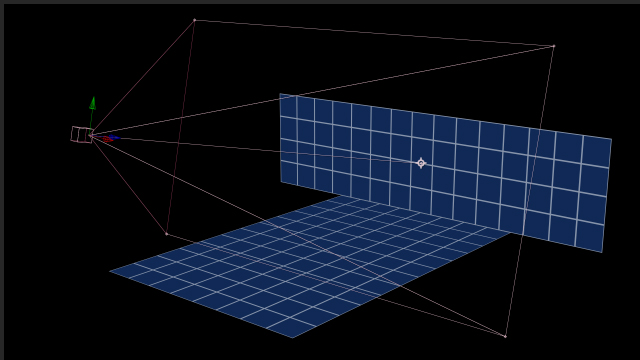Click the red X-axis handle near camera
640x360 pixels.
[107, 139]
